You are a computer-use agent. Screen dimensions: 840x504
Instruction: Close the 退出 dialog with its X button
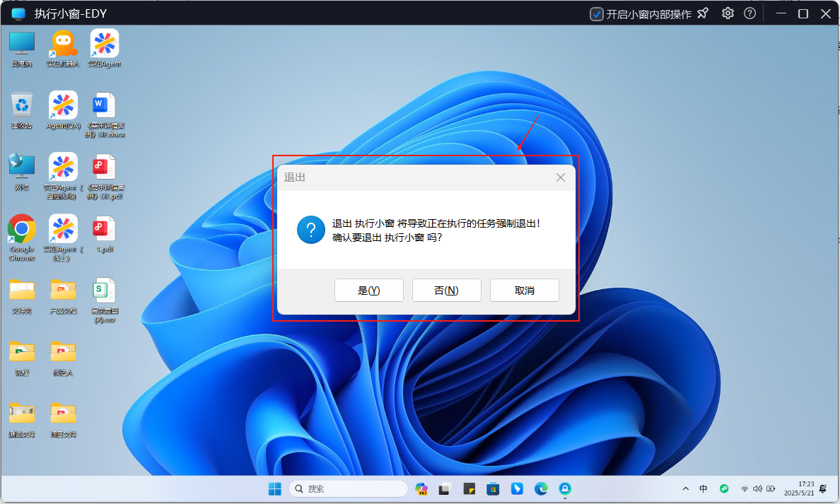click(561, 177)
